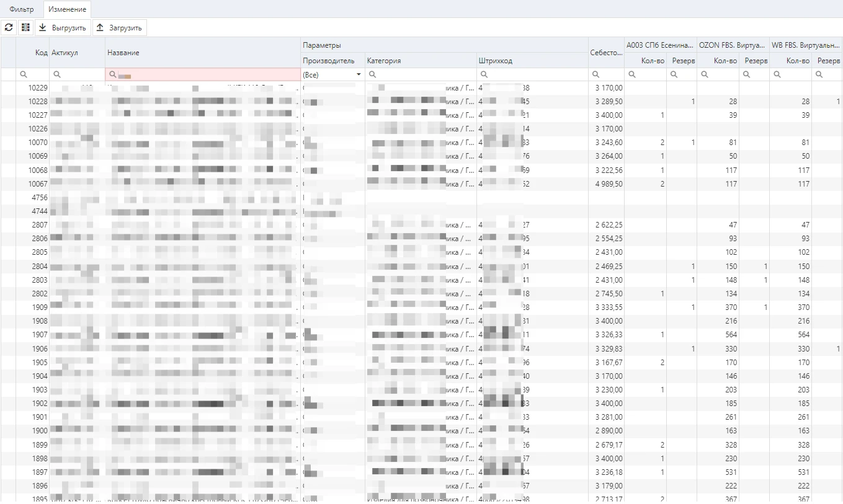The width and height of the screenshot is (843, 504).
Task: Click the OZON FBS warehouse column header
Action: click(733, 45)
